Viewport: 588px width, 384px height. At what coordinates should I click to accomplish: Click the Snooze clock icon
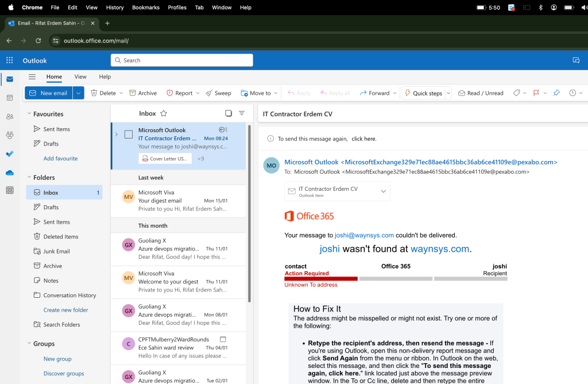(572, 93)
